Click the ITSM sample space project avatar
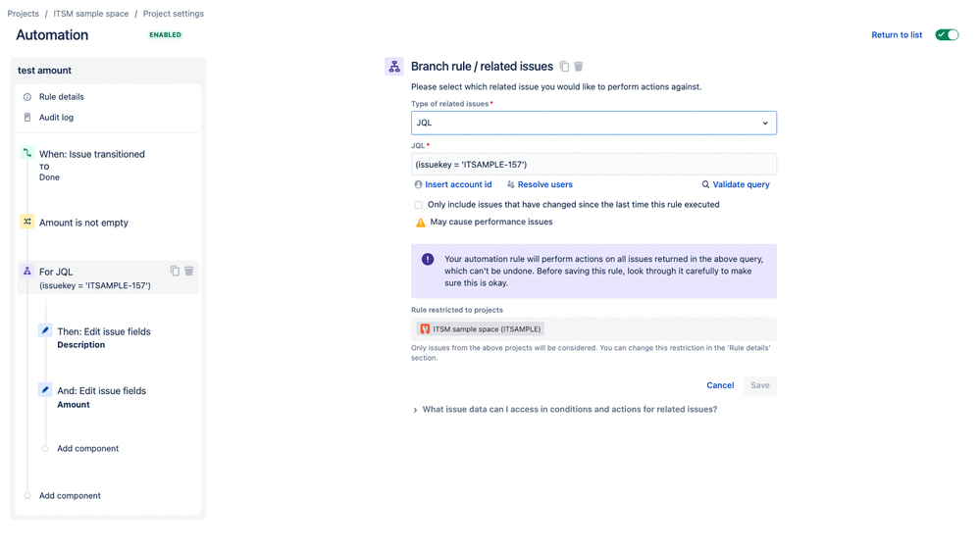The image size is (980, 551). point(425,329)
